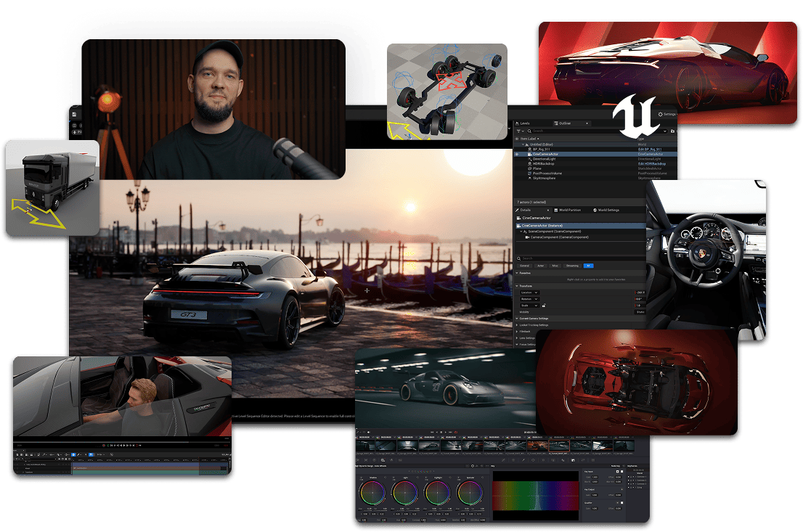This screenshot has width=803, height=532.
Task: Open the Blur palette icon
Action: point(563,460)
